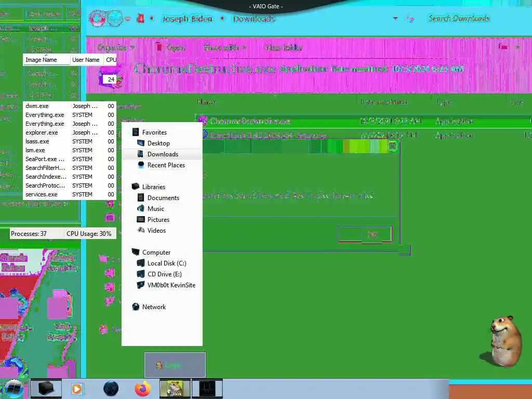The image size is (532, 399).
Task: Select the SearchProtoc... process row
Action: coord(70,185)
